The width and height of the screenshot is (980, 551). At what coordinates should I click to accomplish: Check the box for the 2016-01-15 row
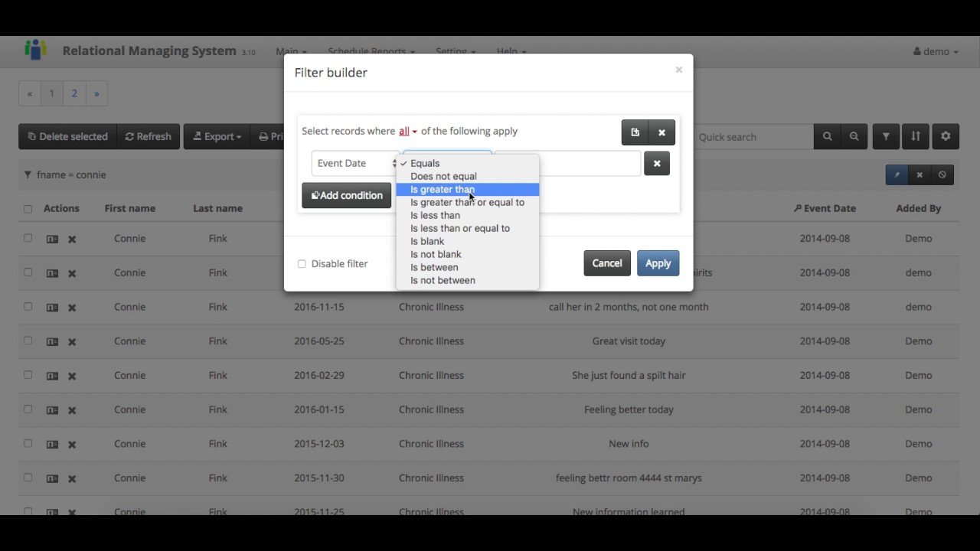(28, 409)
